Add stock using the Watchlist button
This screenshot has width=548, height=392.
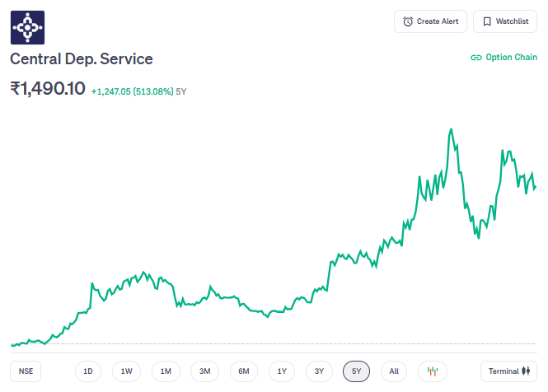click(x=504, y=21)
